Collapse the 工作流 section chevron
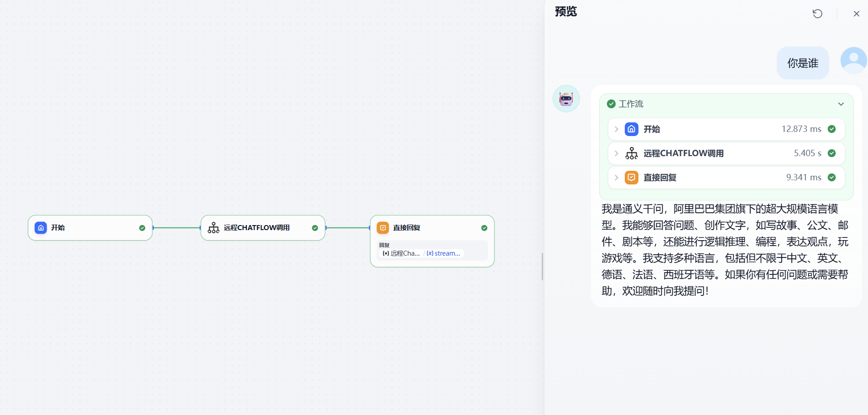This screenshot has width=868, height=415. [841, 104]
